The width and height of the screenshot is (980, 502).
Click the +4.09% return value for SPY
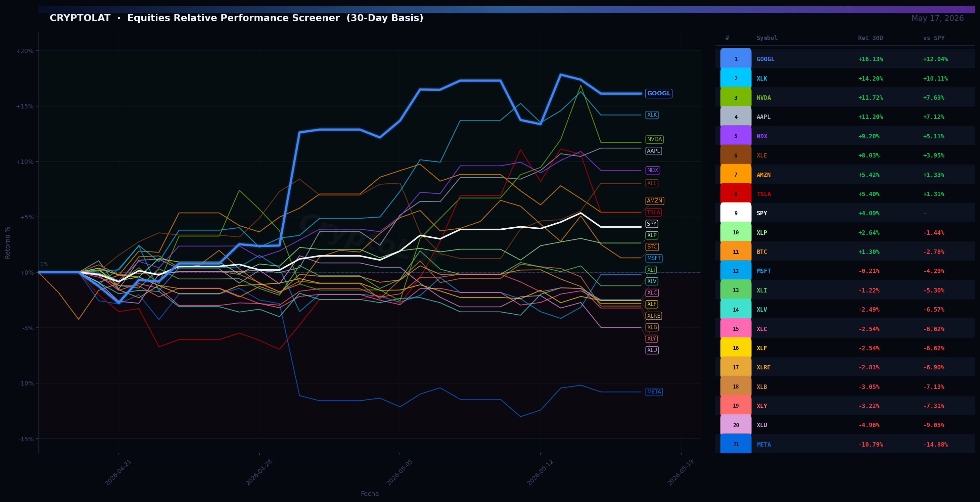[x=869, y=213]
